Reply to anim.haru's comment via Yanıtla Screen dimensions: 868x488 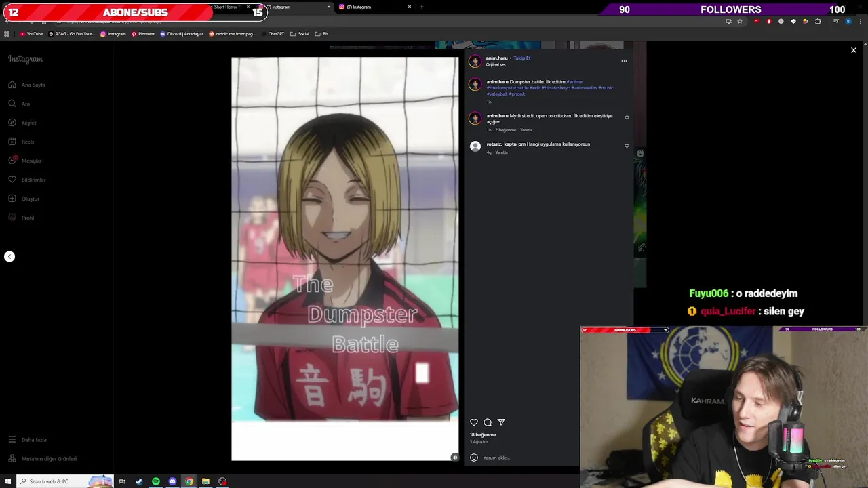click(x=526, y=130)
